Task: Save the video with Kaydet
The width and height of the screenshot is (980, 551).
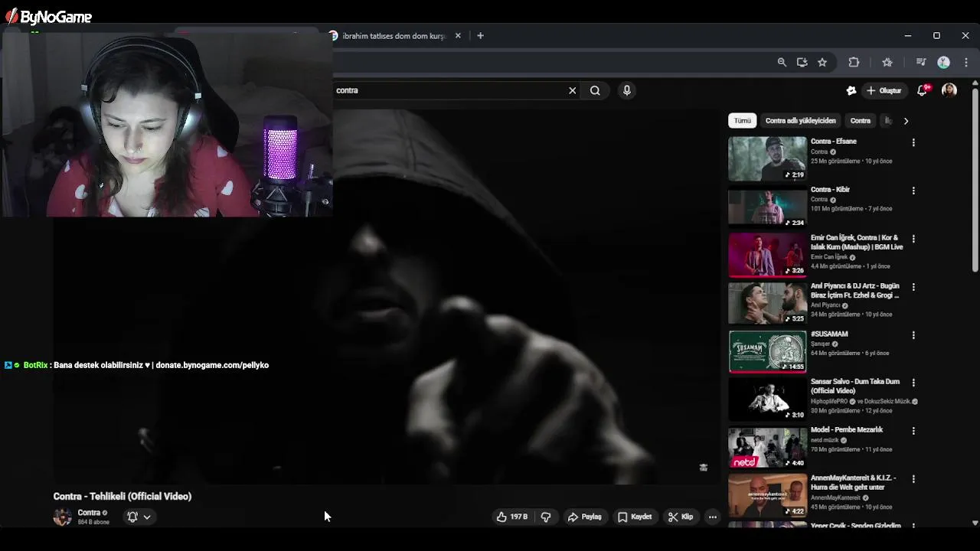Action: [x=635, y=517]
